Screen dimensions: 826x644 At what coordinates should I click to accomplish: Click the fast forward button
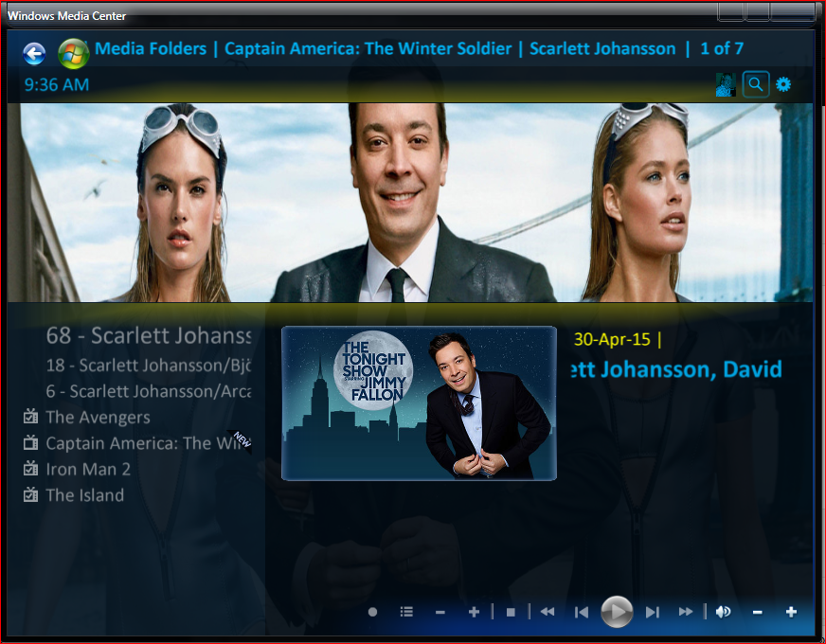[686, 612]
